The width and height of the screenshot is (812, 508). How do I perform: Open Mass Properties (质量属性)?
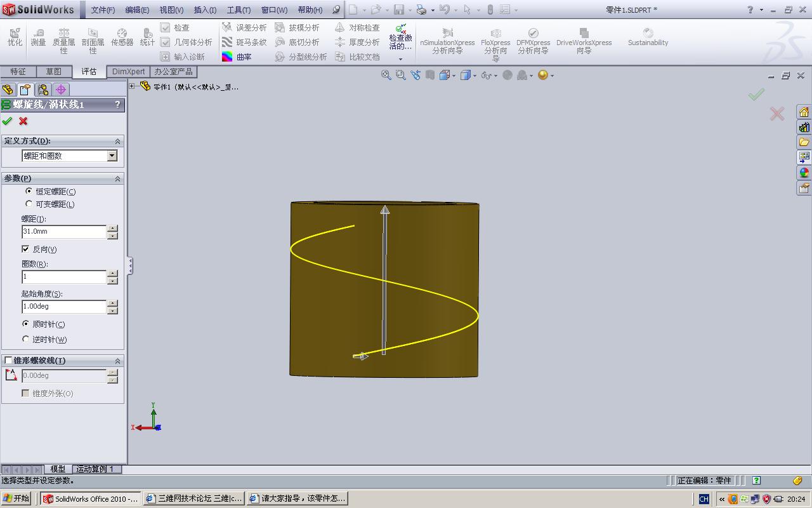pyautogui.click(x=63, y=41)
